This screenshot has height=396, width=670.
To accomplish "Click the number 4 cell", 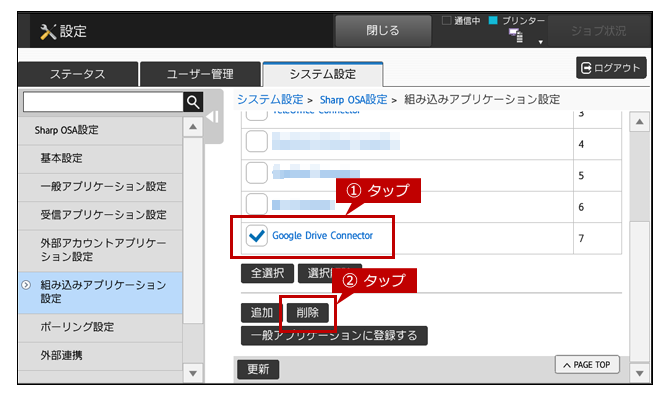I will coord(597,144).
